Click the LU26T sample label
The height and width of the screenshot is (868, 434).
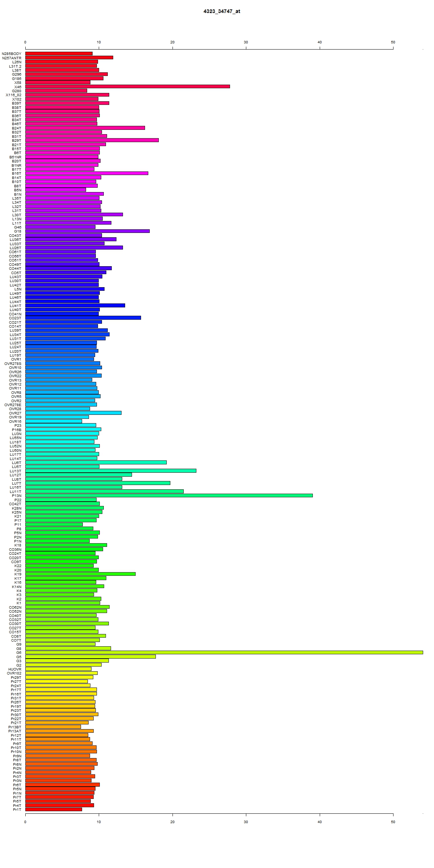click(16, 248)
